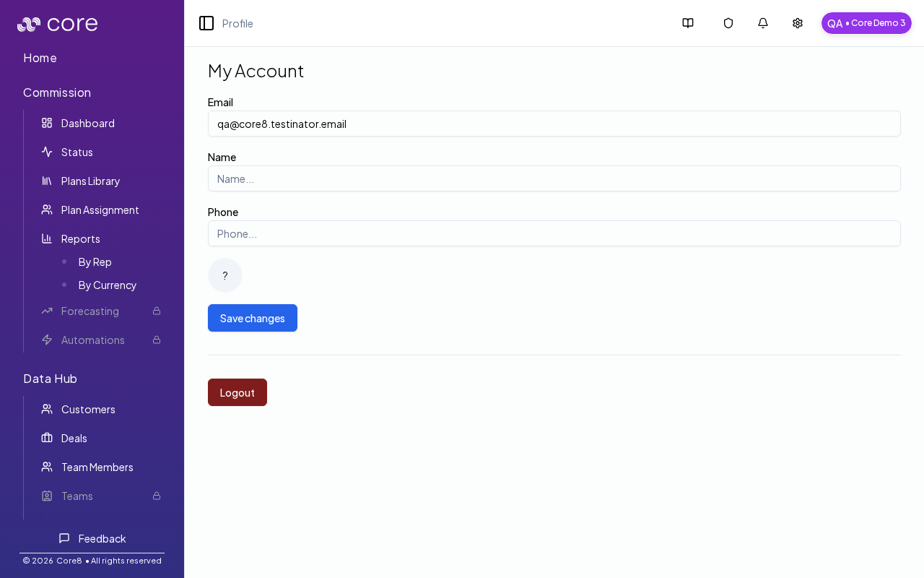
Task: Click the Save changes button
Action: pos(252,318)
